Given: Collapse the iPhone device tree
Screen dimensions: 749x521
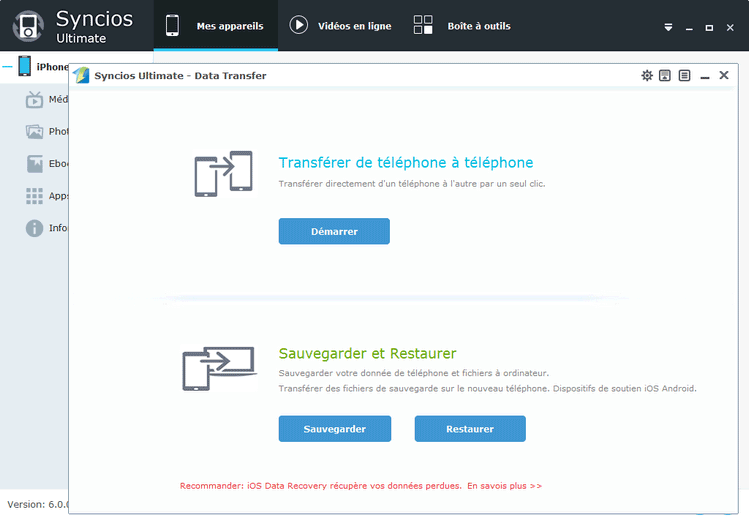Looking at the screenshot, I should [7, 67].
